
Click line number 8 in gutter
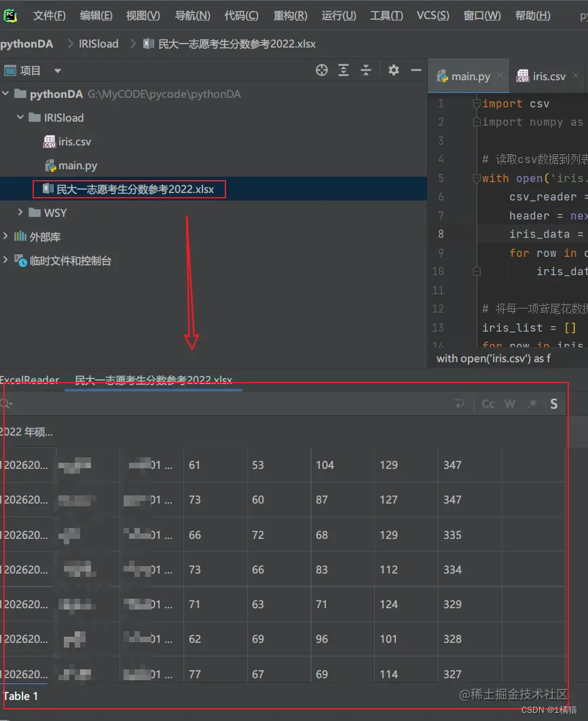click(x=441, y=234)
